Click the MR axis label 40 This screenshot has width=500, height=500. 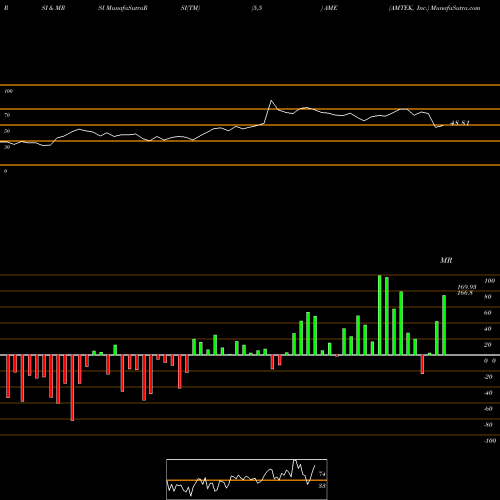tap(488, 329)
